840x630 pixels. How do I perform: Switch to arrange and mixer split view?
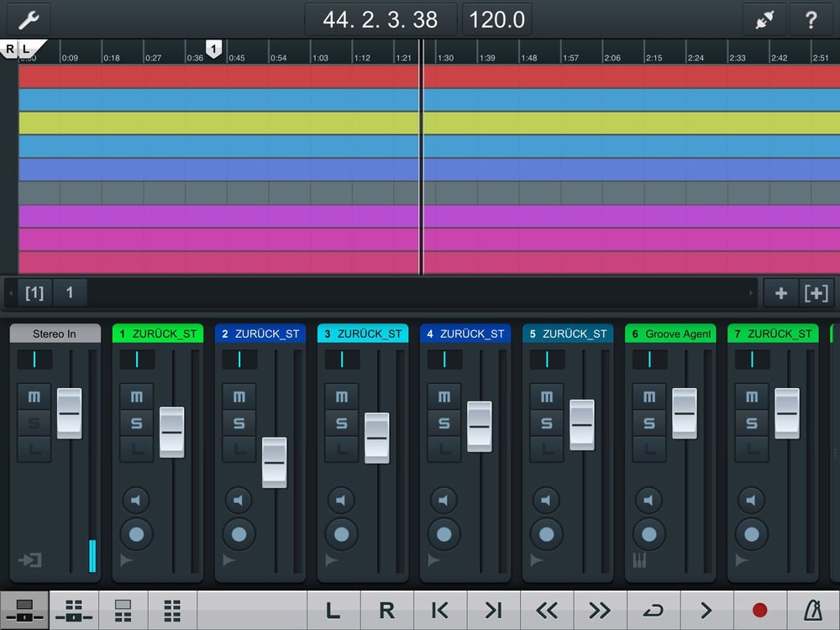(x=24, y=610)
